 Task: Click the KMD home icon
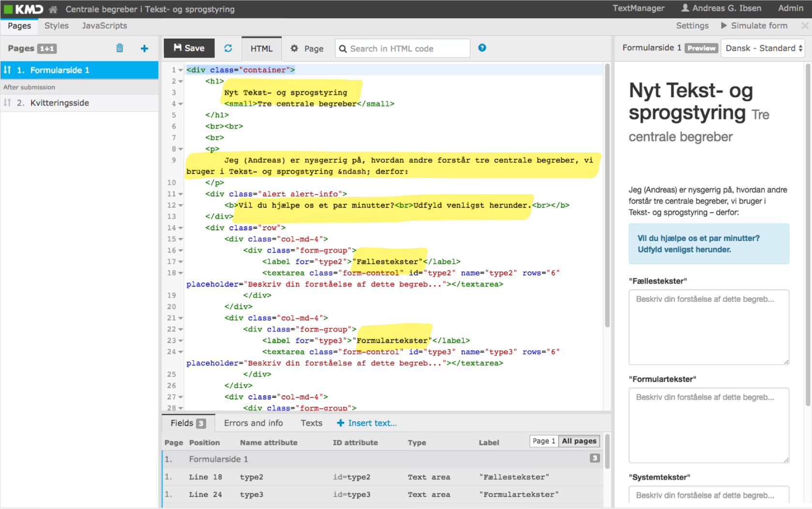[x=52, y=9]
